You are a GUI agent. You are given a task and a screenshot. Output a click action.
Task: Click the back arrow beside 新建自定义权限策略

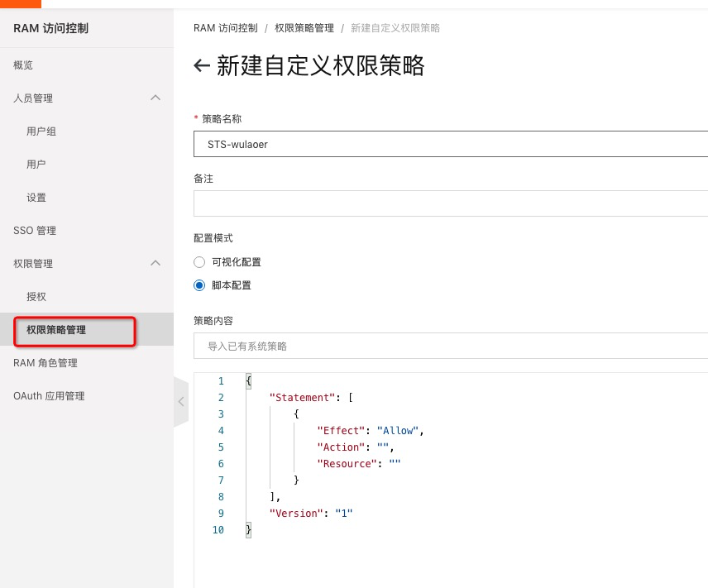tap(201, 66)
